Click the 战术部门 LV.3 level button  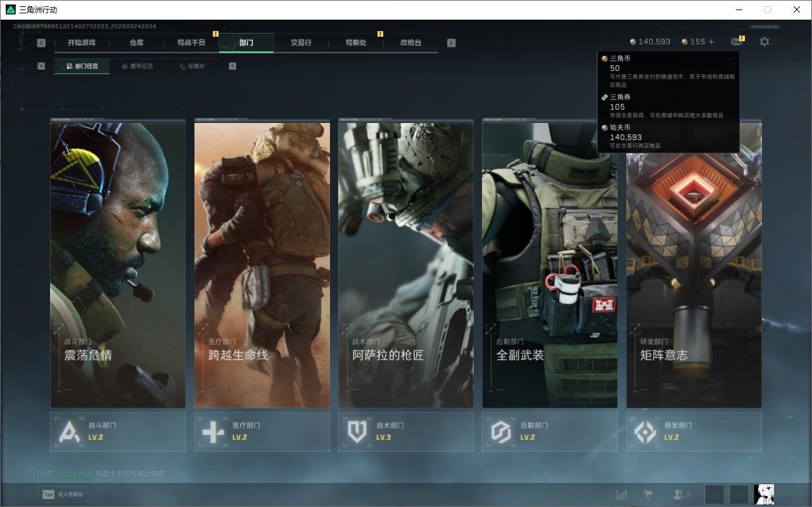coord(406,432)
